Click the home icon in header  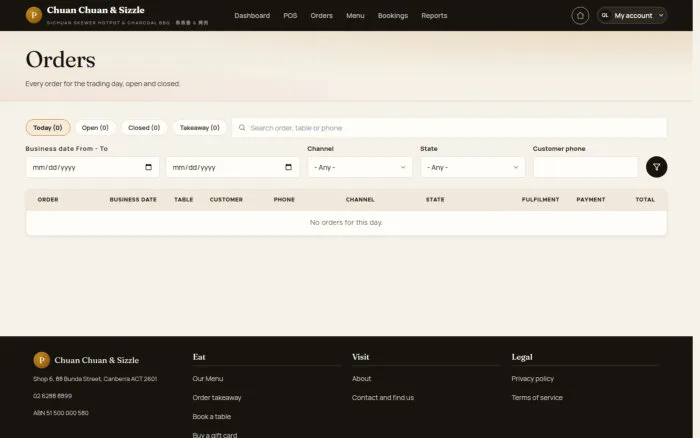pyautogui.click(x=580, y=16)
